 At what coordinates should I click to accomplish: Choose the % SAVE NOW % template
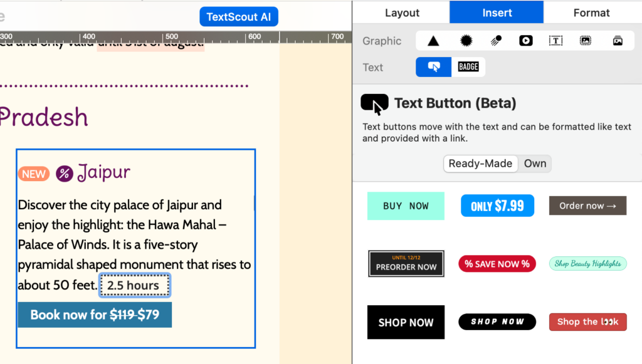[497, 264]
